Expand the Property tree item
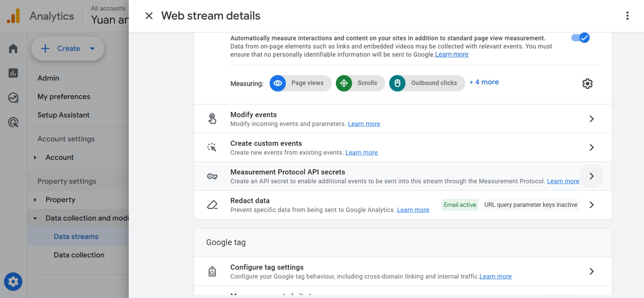 (35, 200)
